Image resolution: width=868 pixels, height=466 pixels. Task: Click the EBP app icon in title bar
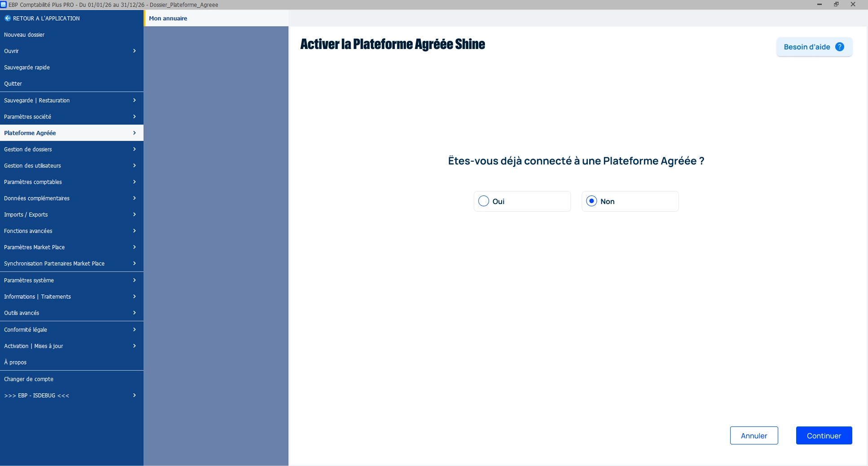click(x=4, y=4)
